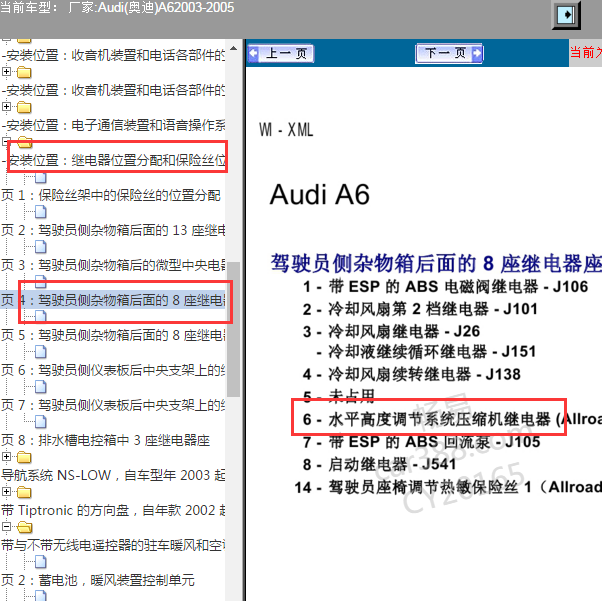Click text 8 - 启动继电器 - J541
Viewport: 602px width, 601px height.
click(x=379, y=464)
